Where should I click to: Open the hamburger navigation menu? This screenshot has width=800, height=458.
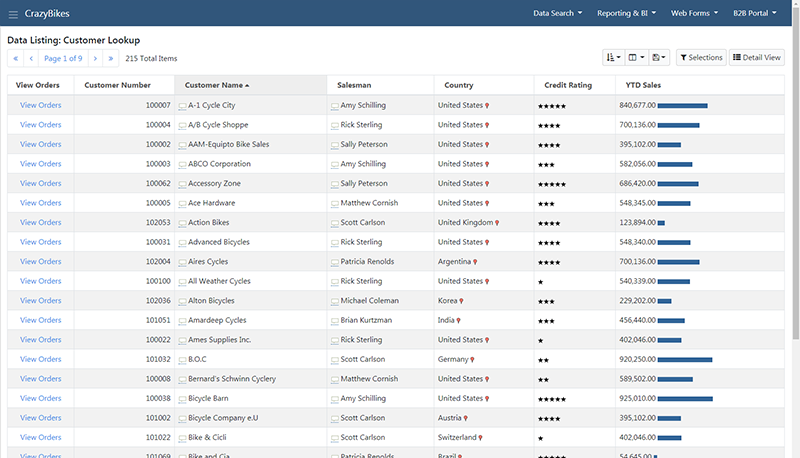(13, 14)
